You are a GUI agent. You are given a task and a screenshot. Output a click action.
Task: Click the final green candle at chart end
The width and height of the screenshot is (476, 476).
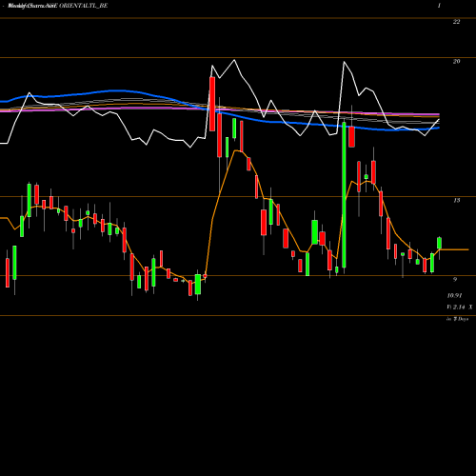[440, 243]
